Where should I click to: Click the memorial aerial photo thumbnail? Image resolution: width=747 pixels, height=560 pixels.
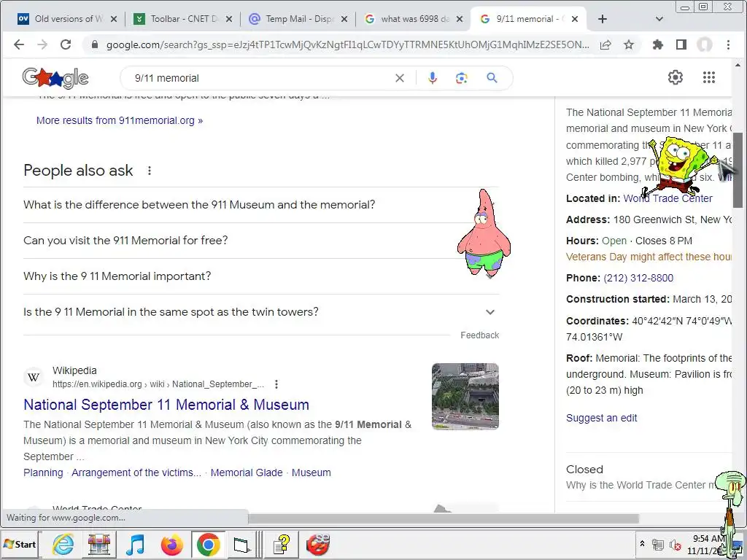pyautogui.click(x=465, y=396)
